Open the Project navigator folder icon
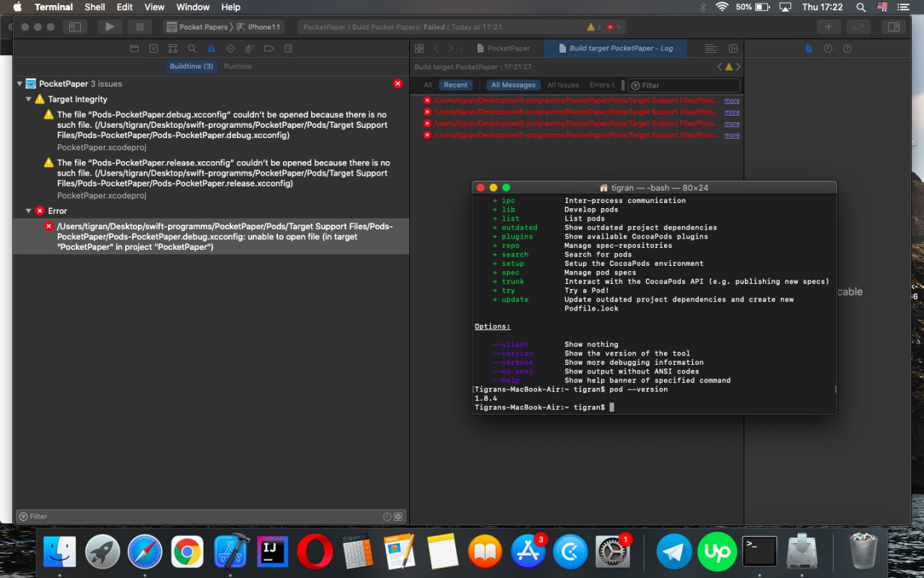 [x=134, y=48]
